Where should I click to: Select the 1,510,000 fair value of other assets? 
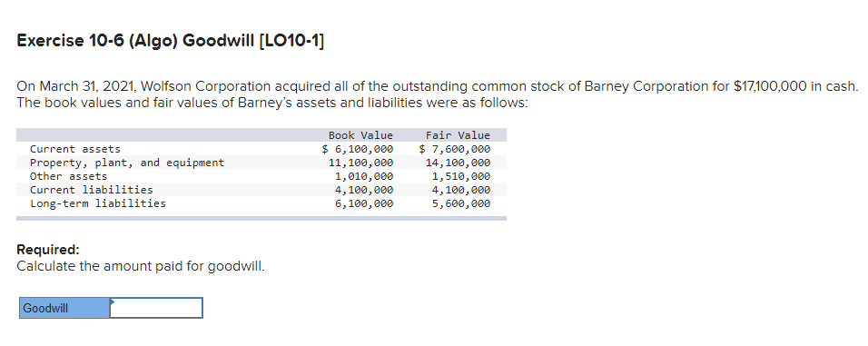point(461,176)
